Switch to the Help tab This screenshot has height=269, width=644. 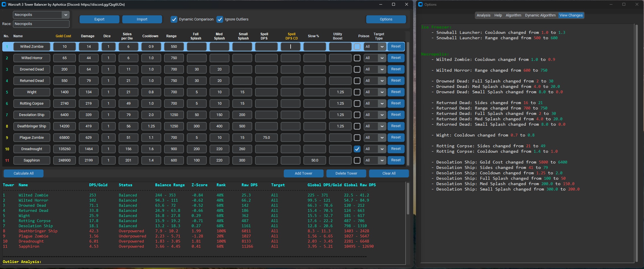click(498, 15)
